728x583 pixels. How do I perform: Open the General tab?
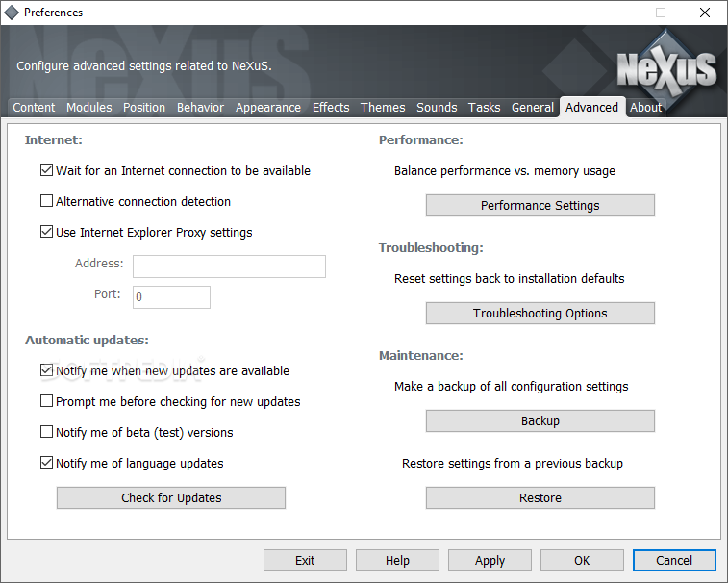point(533,108)
